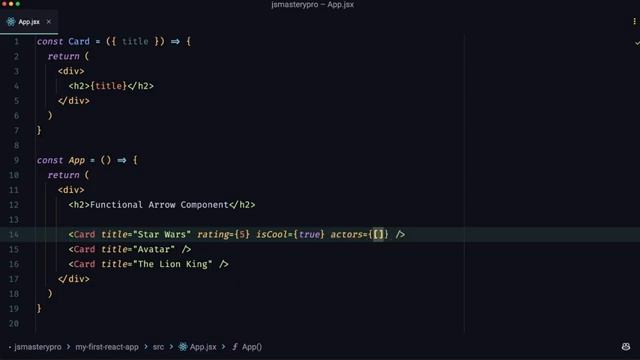Expand the chevron after App.jsx breadcrumb
The height and width of the screenshot is (360, 640).
click(x=223, y=347)
